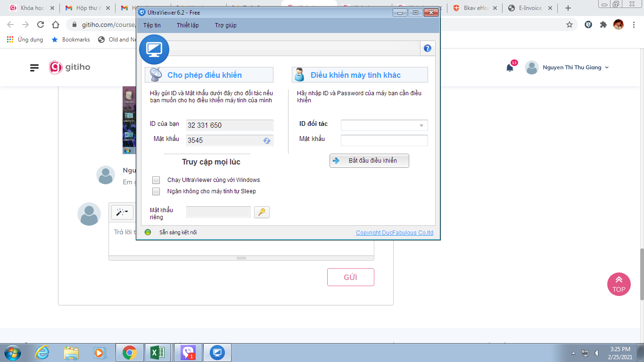644x362 pixels.
Task: Click the Windows Start button
Action: click(12, 353)
